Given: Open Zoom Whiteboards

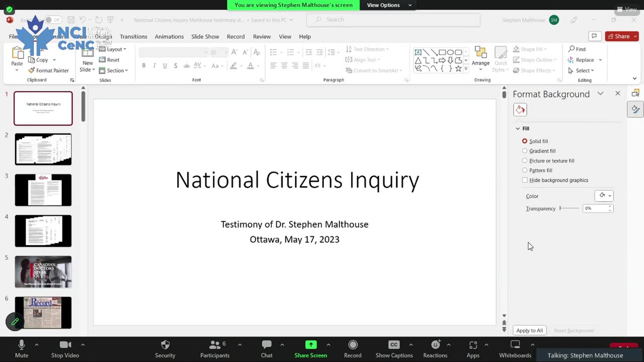Looking at the screenshot, I should point(515,348).
